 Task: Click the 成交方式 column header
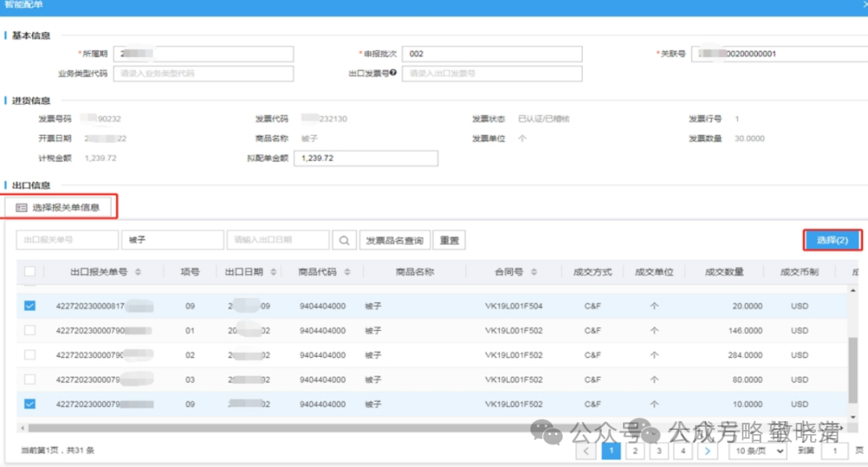(x=592, y=272)
